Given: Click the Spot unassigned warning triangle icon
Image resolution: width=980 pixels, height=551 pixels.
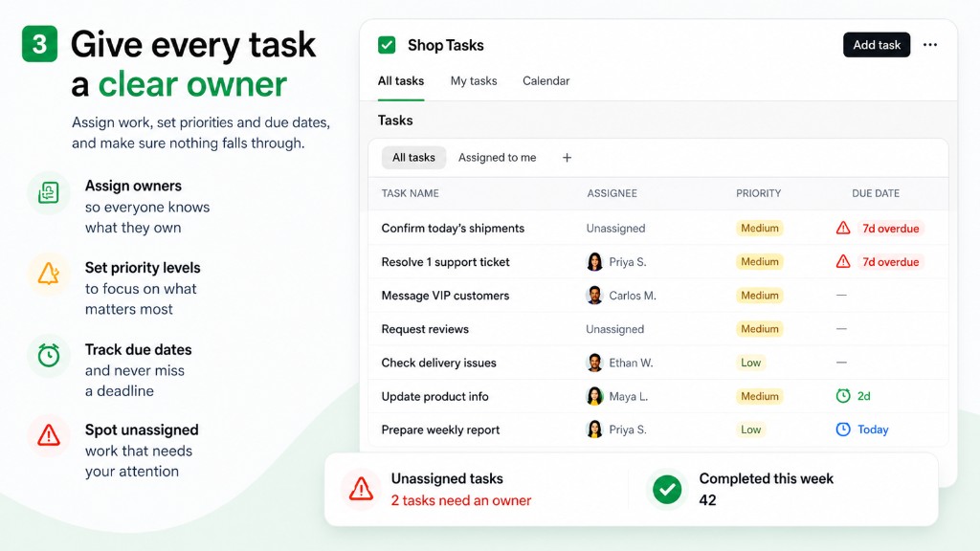Looking at the screenshot, I should pos(49,435).
